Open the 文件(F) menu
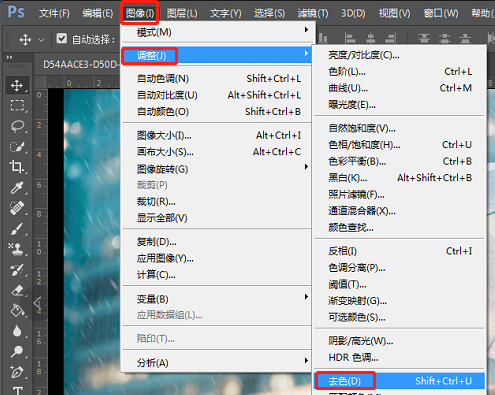This screenshot has height=395, width=495. tap(54, 13)
